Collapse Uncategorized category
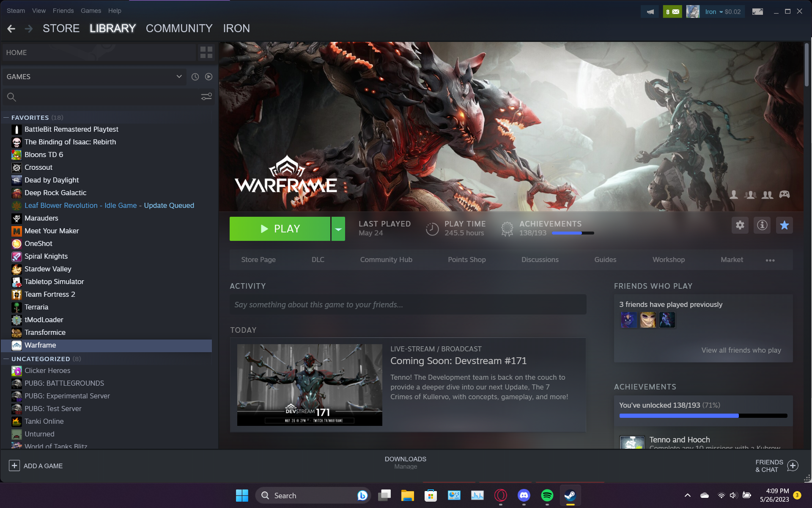 point(6,359)
